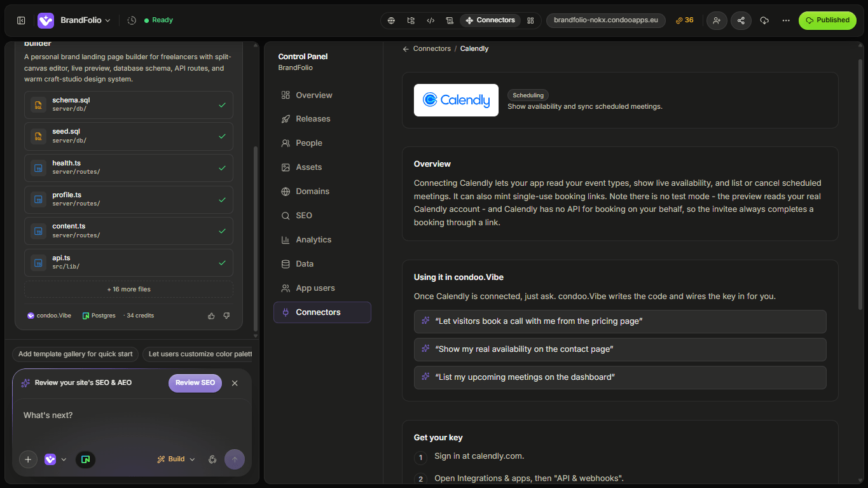Viewport: 868px width, 488px height.
Task: Select Connectors in the Control Panel sidebar
Action: click(322, 312)
